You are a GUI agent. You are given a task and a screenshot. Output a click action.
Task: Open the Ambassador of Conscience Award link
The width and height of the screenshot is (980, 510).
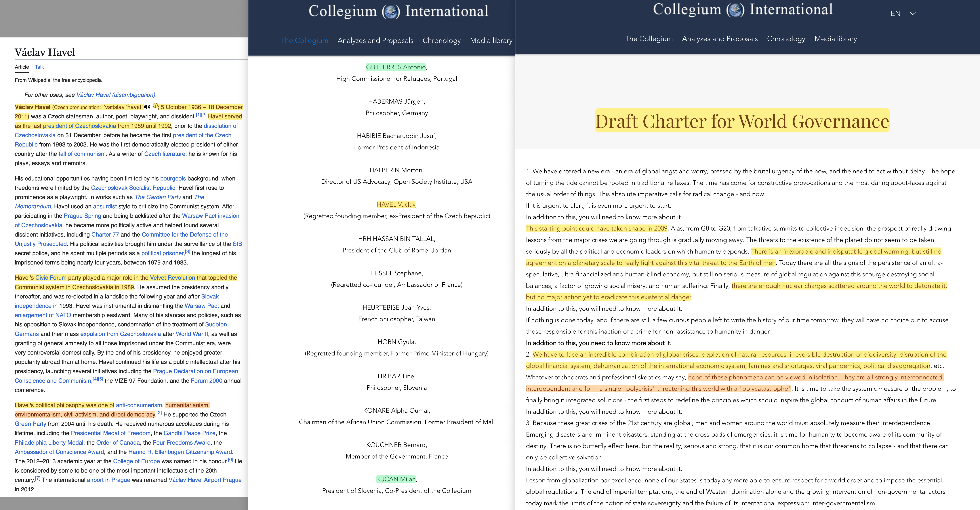point(59,452)
